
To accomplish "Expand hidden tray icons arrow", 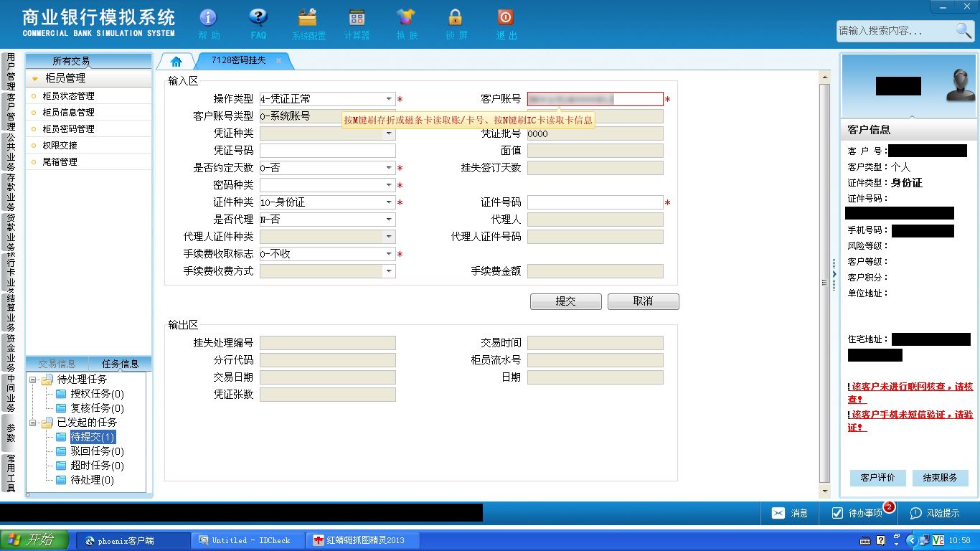I will click(912, 540).
